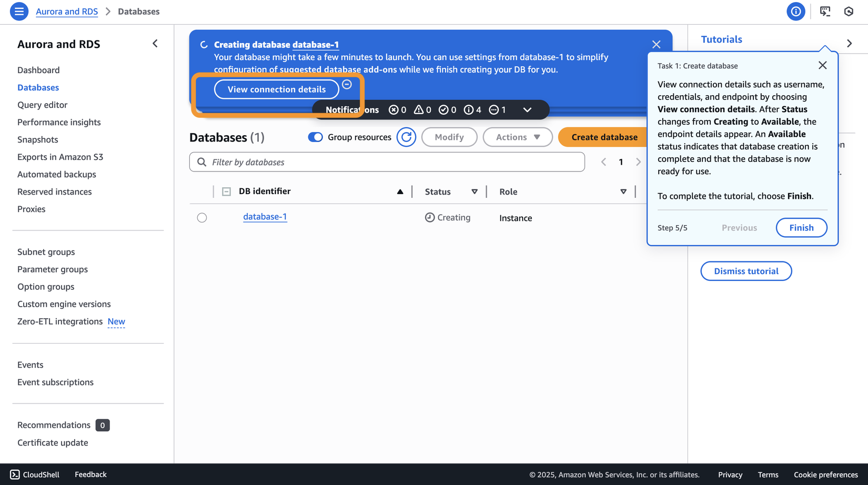The image size is (868, 485).
Task: Go to next page of databases
Action: point(638,162)
